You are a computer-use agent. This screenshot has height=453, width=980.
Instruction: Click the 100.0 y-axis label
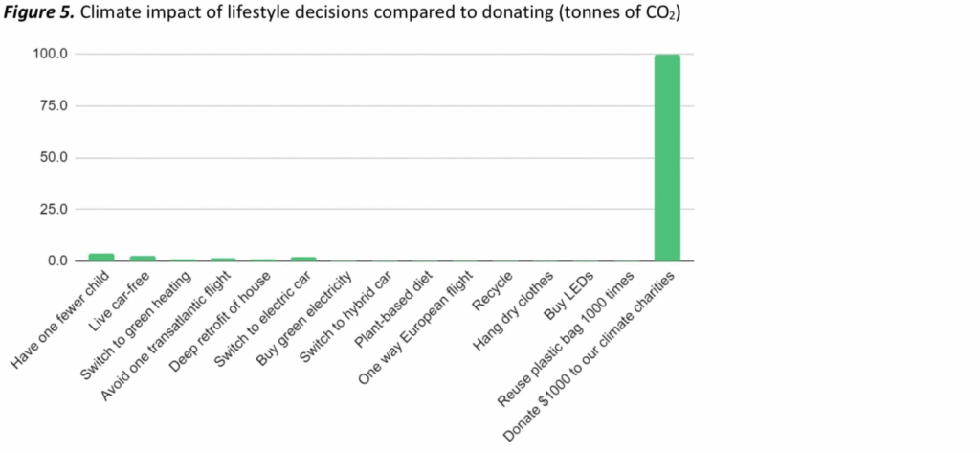pyautogui.click(x=50, y=55)
